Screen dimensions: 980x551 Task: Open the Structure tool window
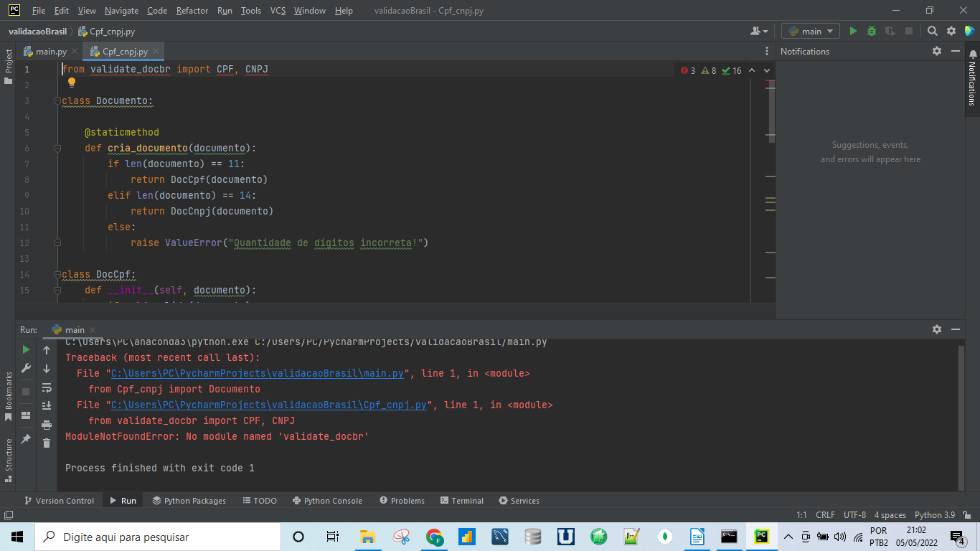8,459
